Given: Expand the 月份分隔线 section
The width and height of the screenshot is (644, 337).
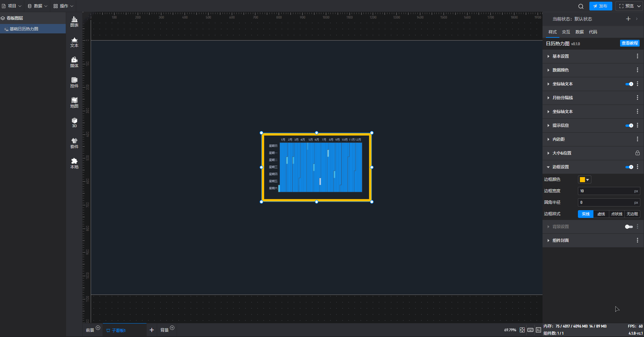Looking at the screenshot, I should 562,98.
